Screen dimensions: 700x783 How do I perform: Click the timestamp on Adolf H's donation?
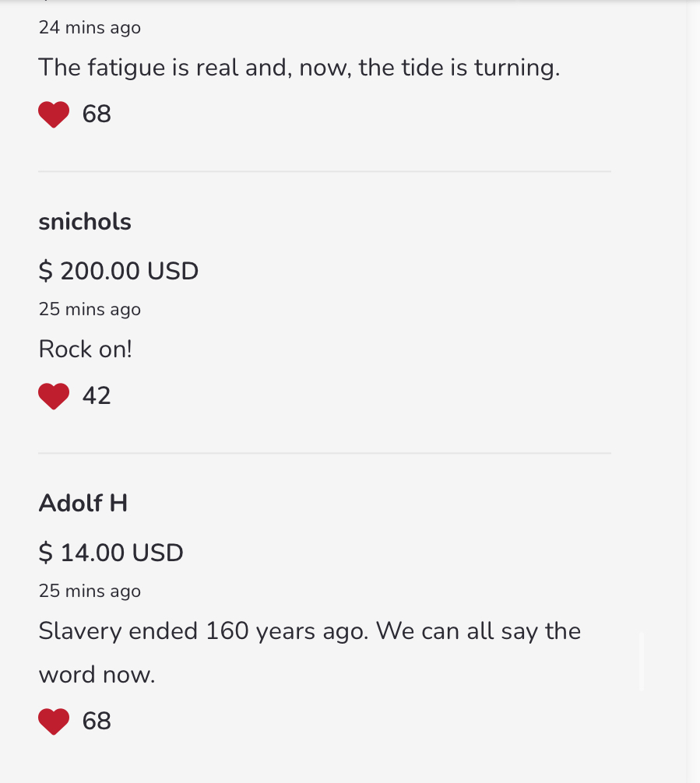pos(90,592)
